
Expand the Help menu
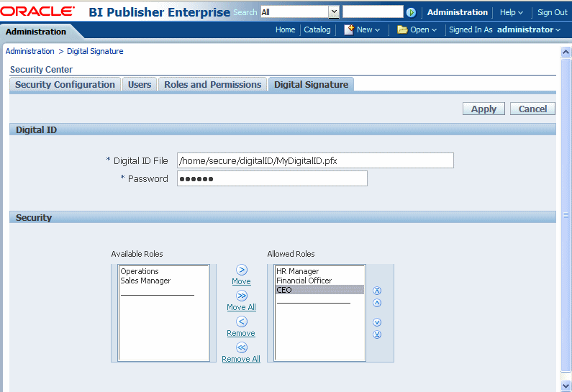(511, 12)
